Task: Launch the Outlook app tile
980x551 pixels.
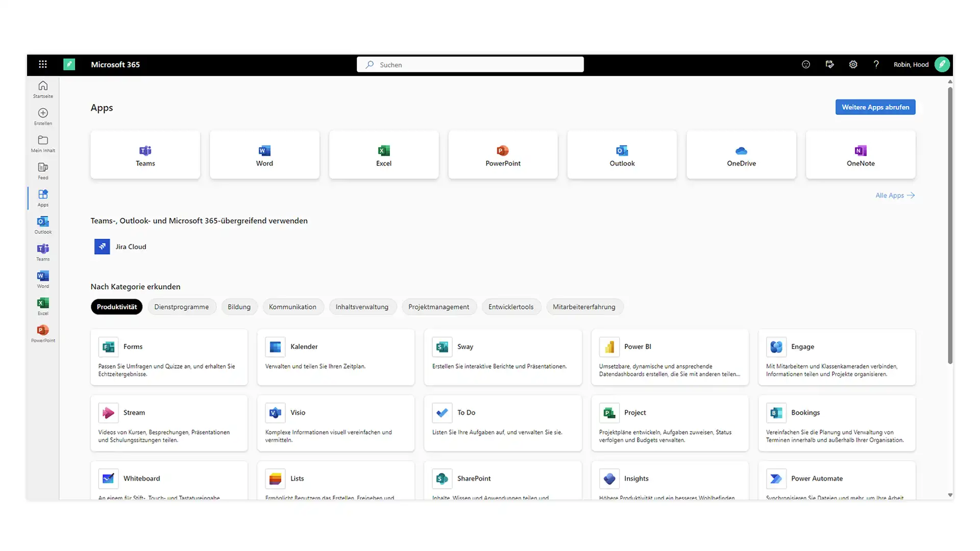Action: [x=622, y=155]
